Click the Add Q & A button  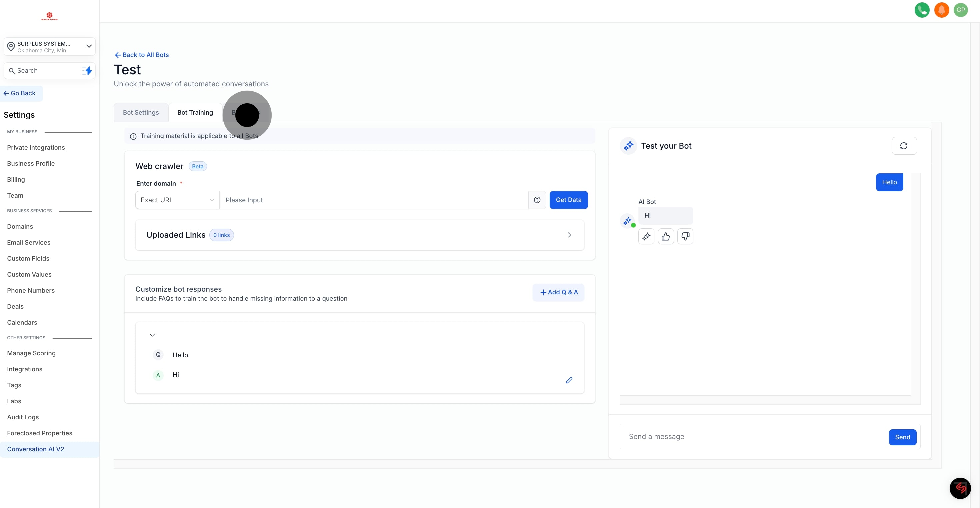(x=558, y=292)
